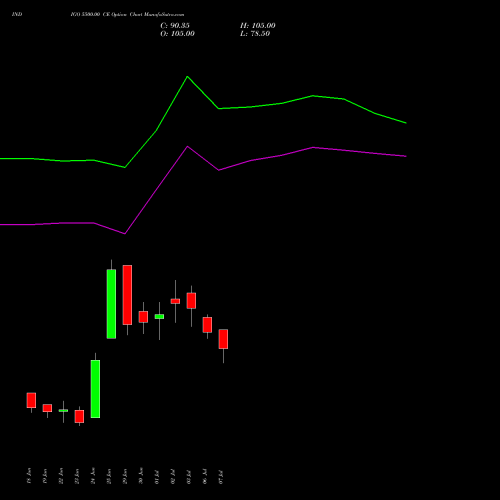Click the 07 Jul red candlestick

[x=223, y=339]
